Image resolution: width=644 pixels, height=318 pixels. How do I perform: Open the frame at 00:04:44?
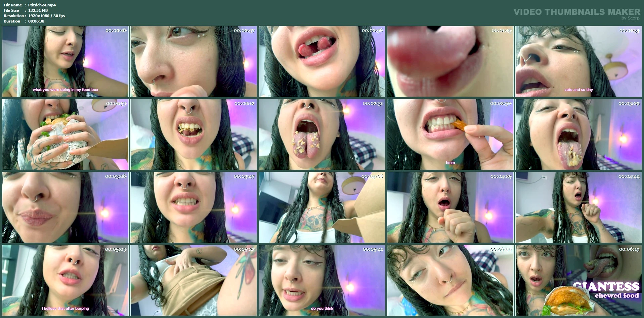coord(578,207)
